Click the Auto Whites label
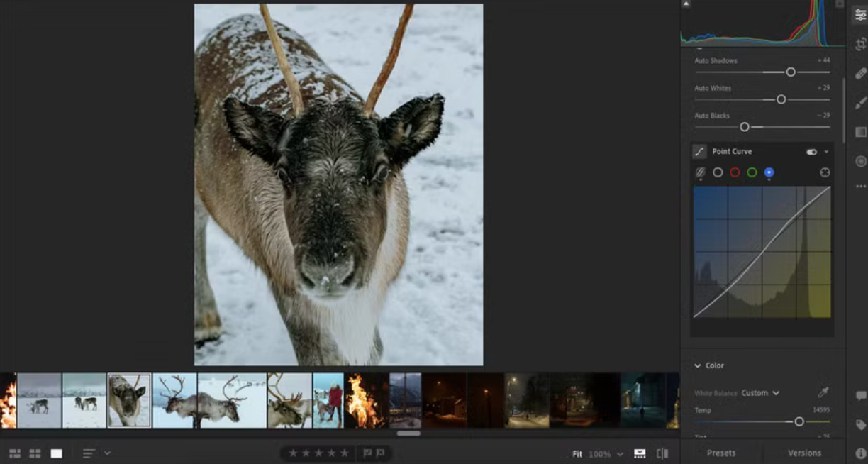 click(713, 88)
